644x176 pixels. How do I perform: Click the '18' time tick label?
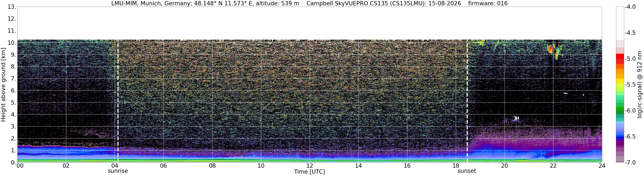tap(456, 166)
